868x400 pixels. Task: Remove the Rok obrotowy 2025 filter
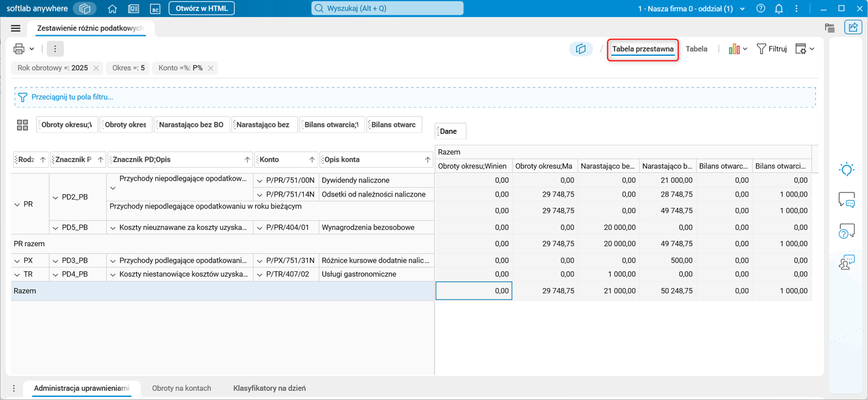pyautogui.click(x=96, y=68)
